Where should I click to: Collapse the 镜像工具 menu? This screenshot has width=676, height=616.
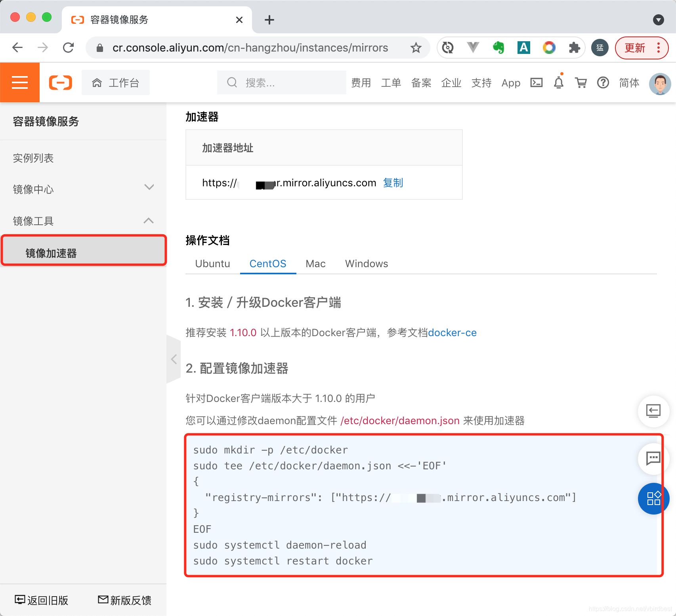click(149, 221)
